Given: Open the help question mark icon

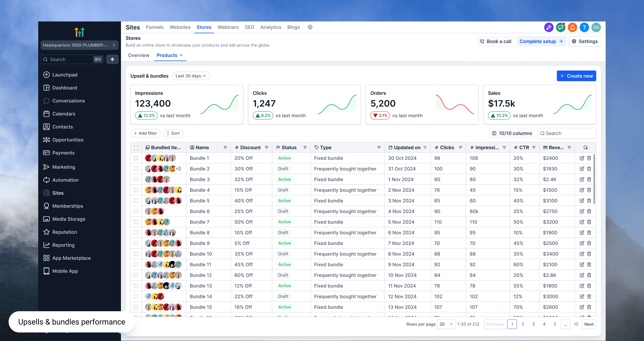Looking at the screenshot, I should [584, 27].
